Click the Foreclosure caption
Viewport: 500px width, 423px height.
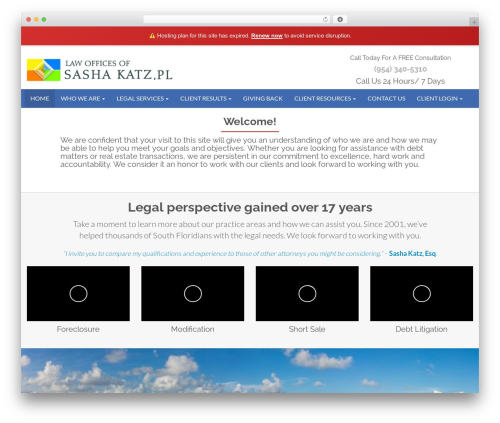[78, 329]
